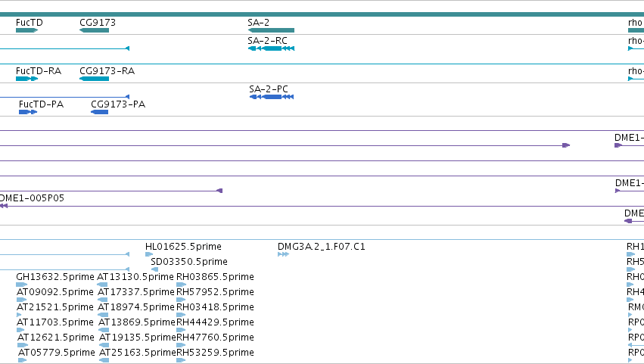Click the CG9173-RA transcript glyph
Viewport: 644px width, 364px height.
point(94,79)
